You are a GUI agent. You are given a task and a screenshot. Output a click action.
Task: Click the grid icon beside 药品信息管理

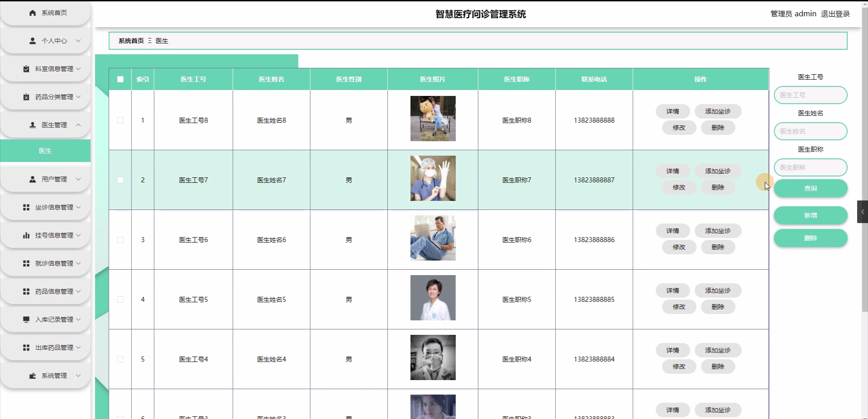(x=26, y=291)
